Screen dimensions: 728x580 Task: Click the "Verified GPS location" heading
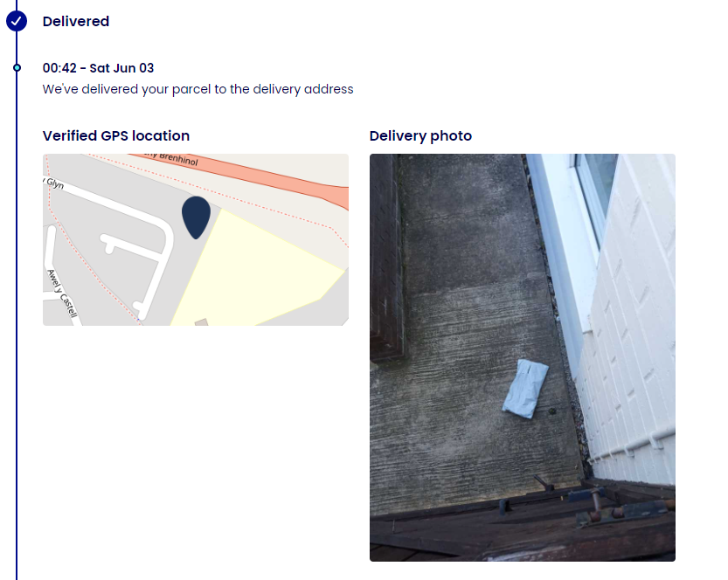[x=116, y=135]
